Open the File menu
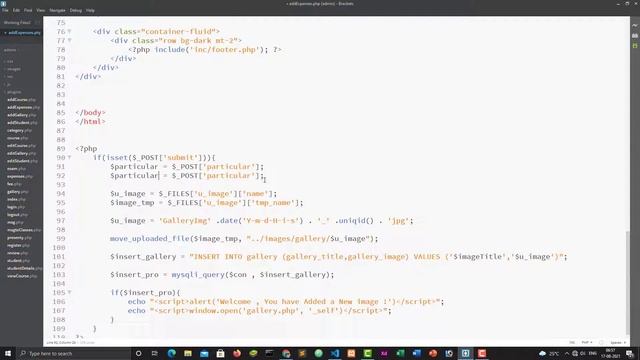This screenshot has height=360, width=640. pyautogui.click(x=5, y=10)
